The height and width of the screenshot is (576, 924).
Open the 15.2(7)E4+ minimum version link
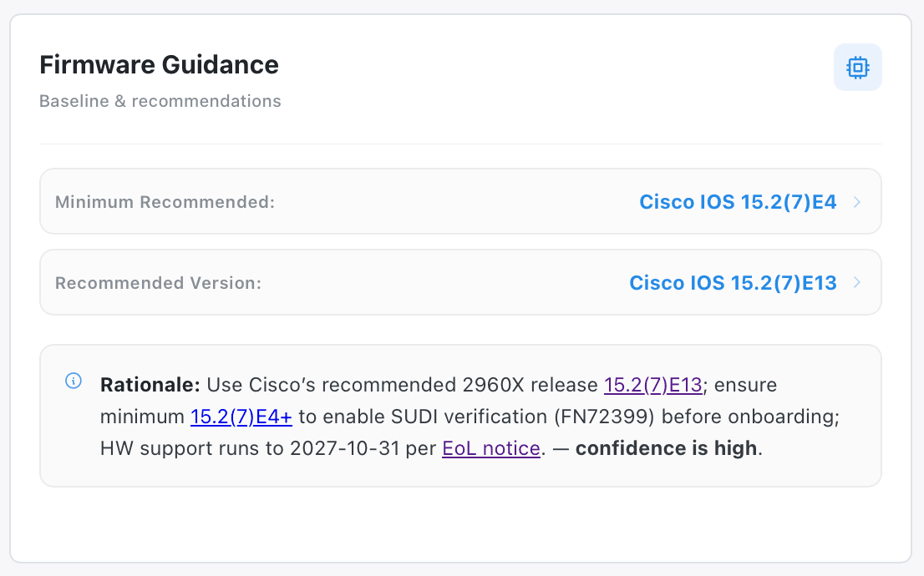[241, 417]
